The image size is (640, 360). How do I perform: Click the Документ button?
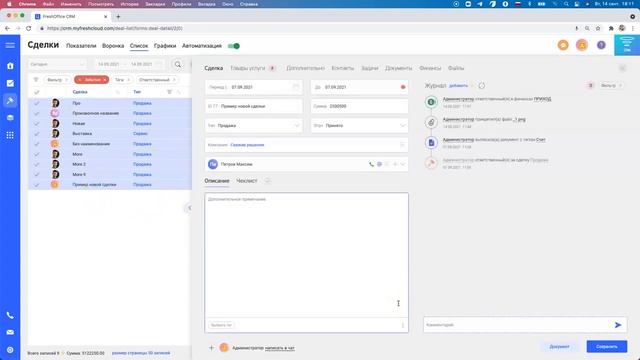[559, 347]
